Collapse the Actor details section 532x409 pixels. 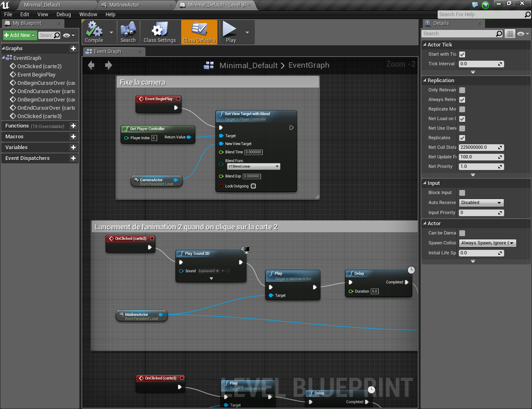(424, 223)
